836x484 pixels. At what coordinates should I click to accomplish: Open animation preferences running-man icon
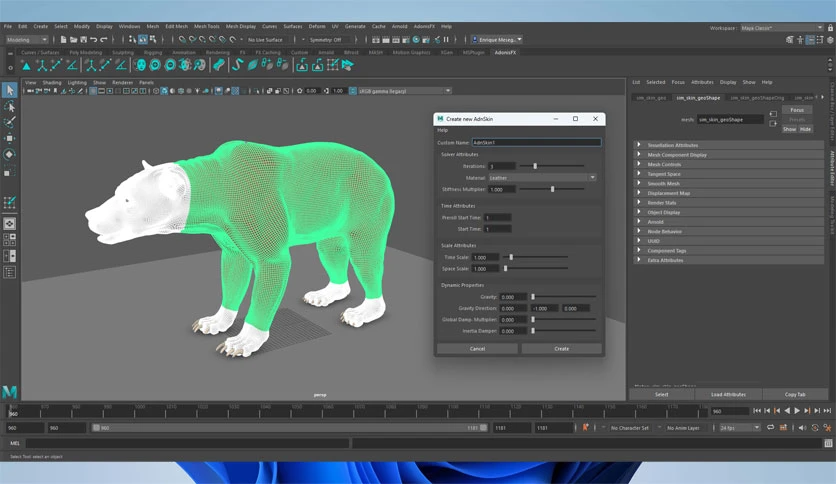[x=827, y=427]
